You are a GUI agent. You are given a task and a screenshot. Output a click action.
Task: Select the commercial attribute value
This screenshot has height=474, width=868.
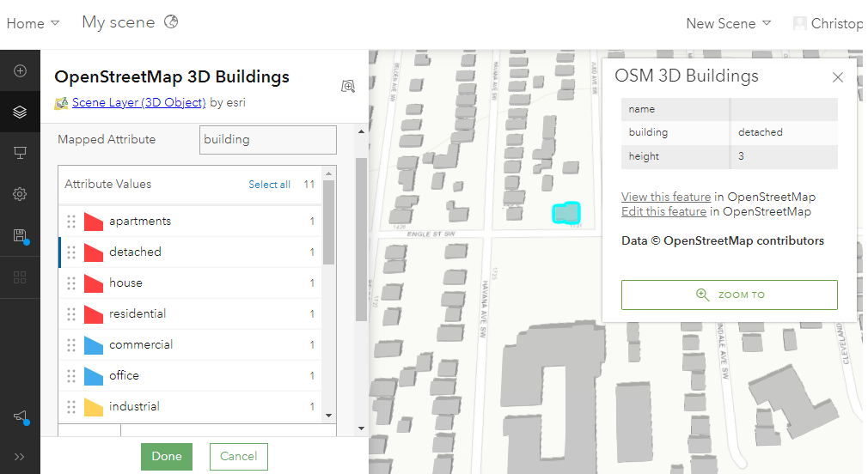tap(190, 345)
